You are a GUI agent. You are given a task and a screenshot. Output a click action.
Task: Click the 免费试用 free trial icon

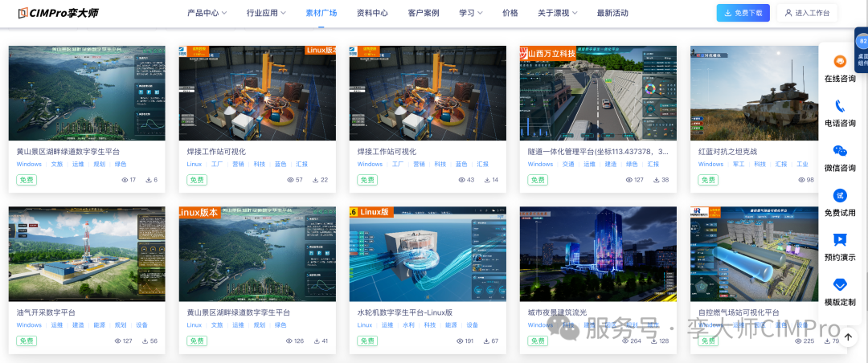tap(840, 195)
